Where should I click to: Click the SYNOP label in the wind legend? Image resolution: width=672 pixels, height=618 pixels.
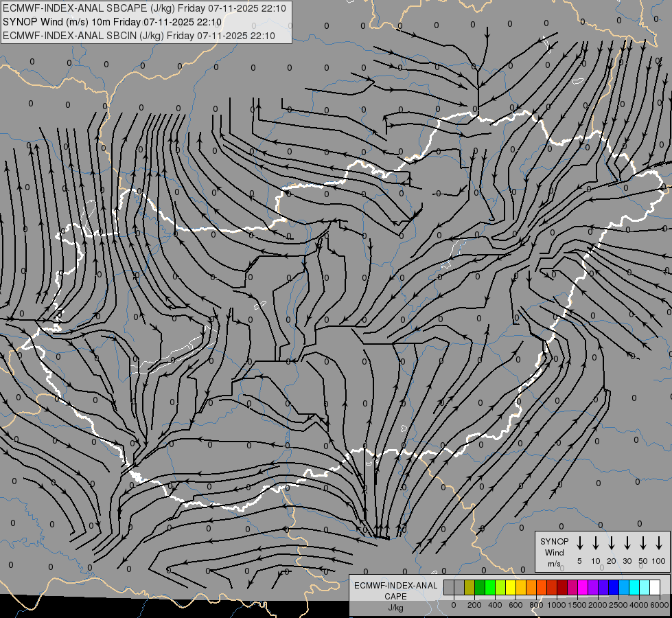click(554, 541)
